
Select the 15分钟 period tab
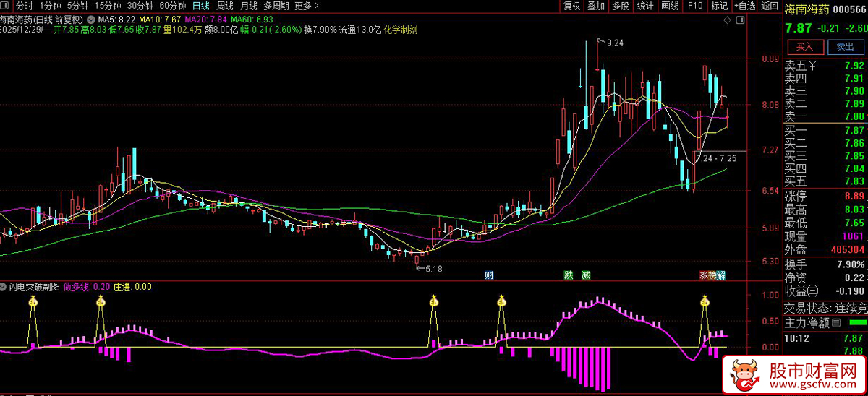108,6
